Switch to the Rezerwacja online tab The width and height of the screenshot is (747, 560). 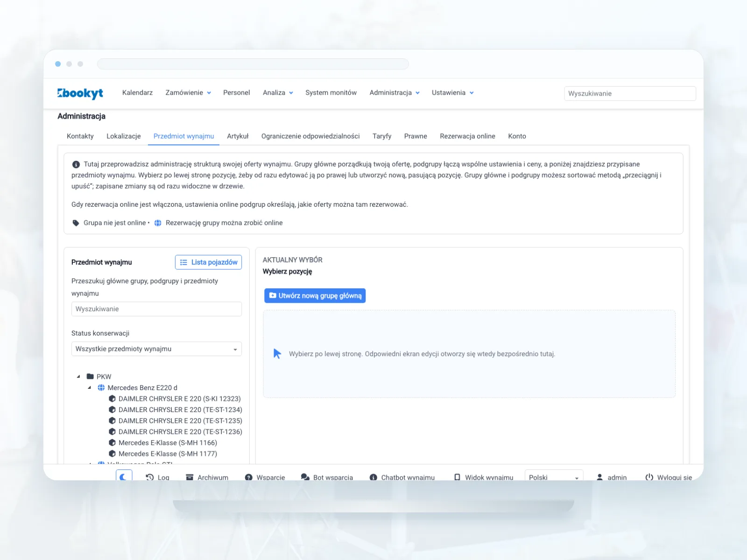[x=467, y=136]
